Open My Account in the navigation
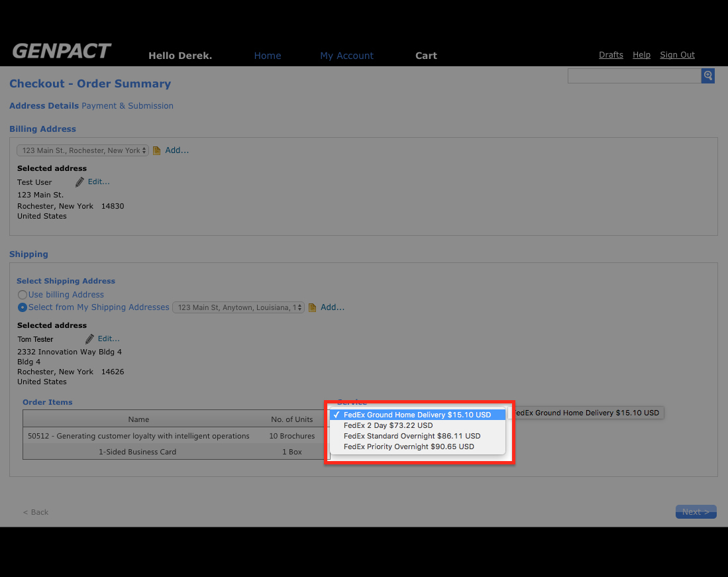The width and height of the screenshot is (728, 577). click(346, 56)
